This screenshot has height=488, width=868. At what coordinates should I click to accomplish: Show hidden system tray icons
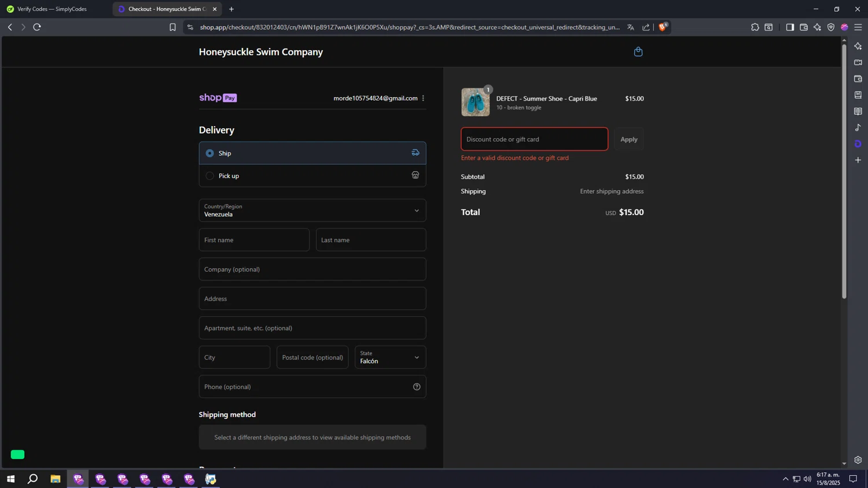point(785,479)
